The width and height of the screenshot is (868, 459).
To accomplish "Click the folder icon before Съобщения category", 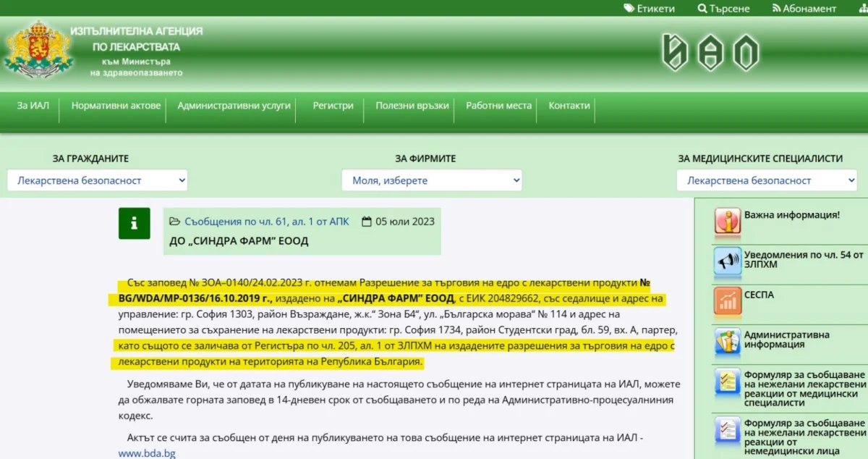I will click(174, 222).
